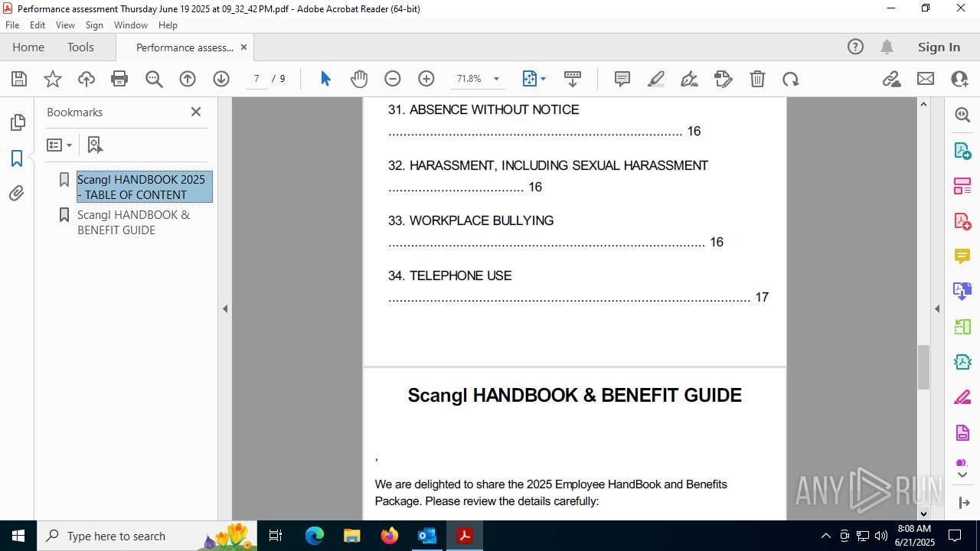Select Scangl HANDBOOK 2025 - TABLE OF CONTENT bookmark
The width and height of the screenshot is (980, 551).
(145, 187)
